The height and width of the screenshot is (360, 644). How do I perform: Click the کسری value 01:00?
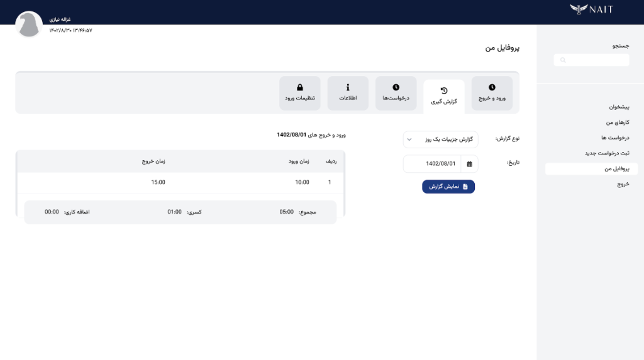pyautogui.click(x=174, y=212)
